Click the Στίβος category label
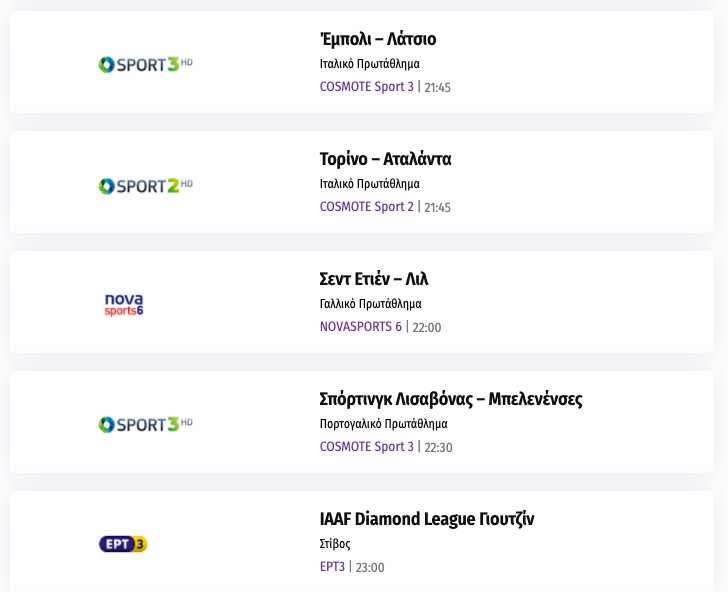This screenshot has height=592, width=728. coord(335,544)
